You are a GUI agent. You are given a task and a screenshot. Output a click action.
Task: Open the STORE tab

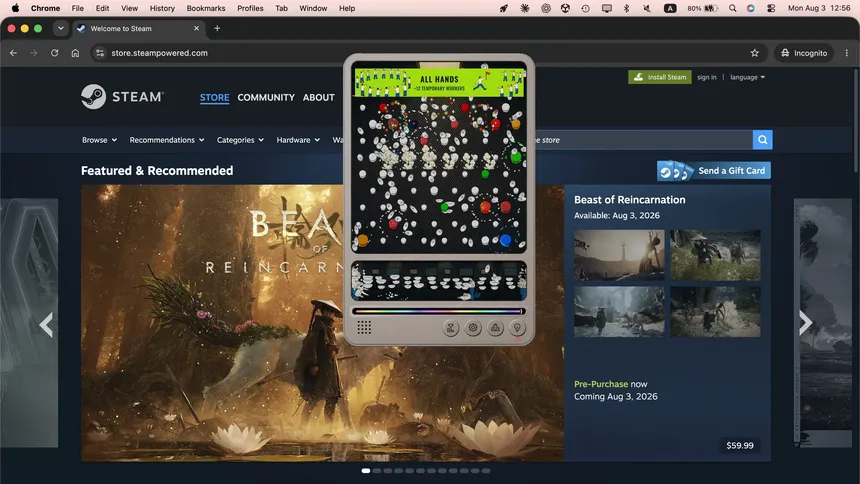point(214,97)
